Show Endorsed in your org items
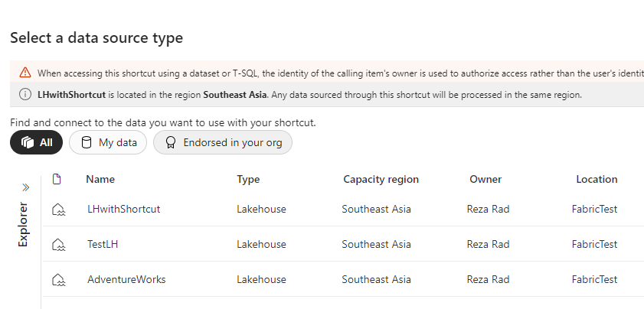The width and height of the screenshot is (644, 309). pyautogui.click(x=223, y=142)
